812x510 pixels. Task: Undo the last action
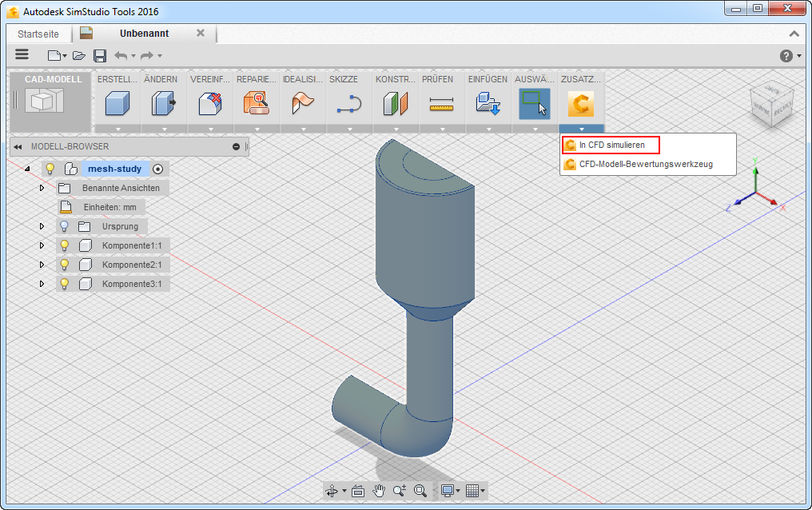pyautogui.click(x=121, y=55)
